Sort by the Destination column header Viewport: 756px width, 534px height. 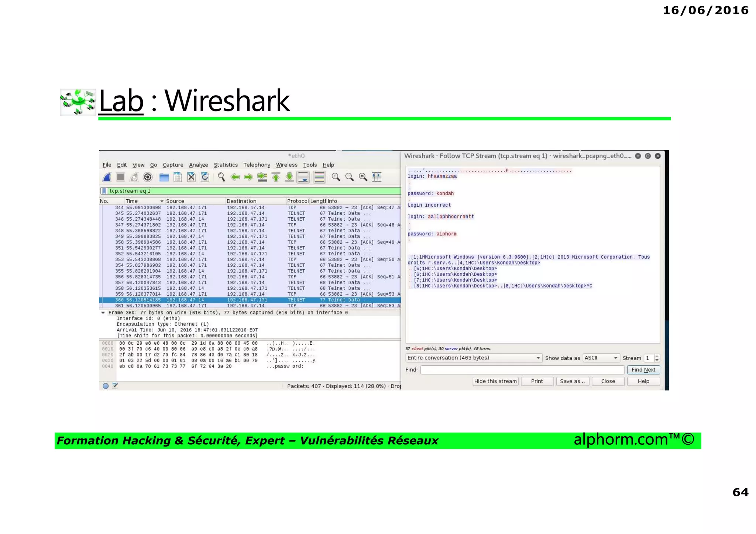pyautogui.click(x=256, y=201)
